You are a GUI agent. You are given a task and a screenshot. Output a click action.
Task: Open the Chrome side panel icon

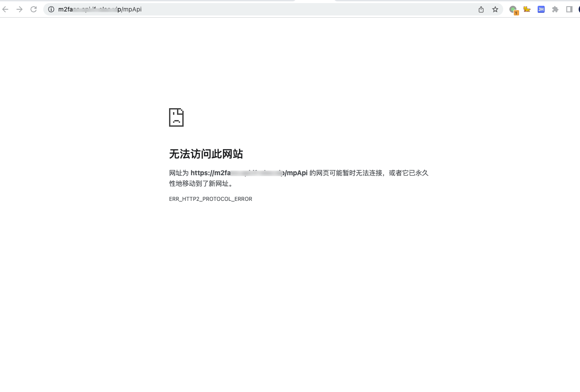(x=569, y=9)
